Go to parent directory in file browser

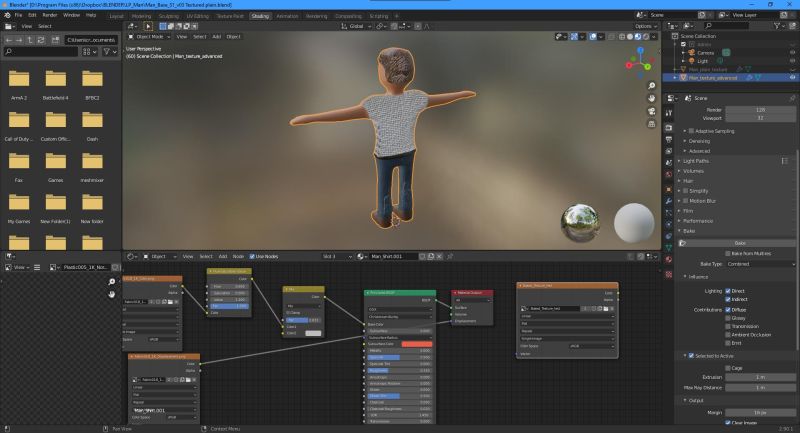(x=30, y=40)
